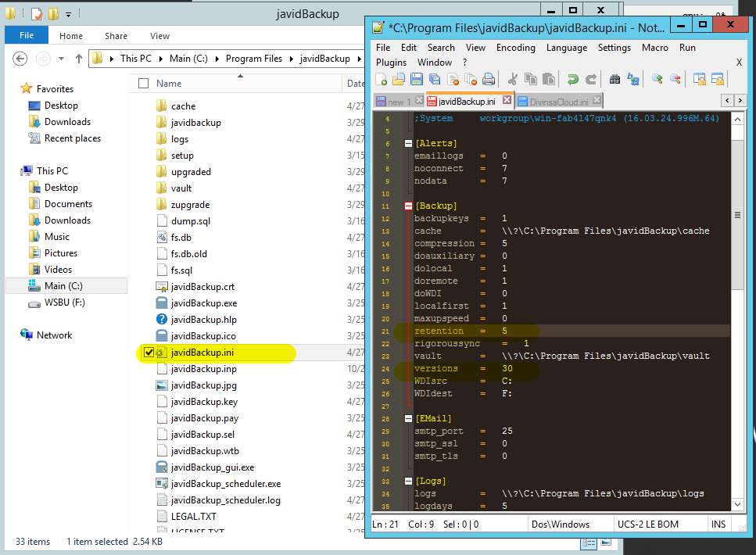
Task: Click the Network icon in navigation pane
Action: [27, 335]
